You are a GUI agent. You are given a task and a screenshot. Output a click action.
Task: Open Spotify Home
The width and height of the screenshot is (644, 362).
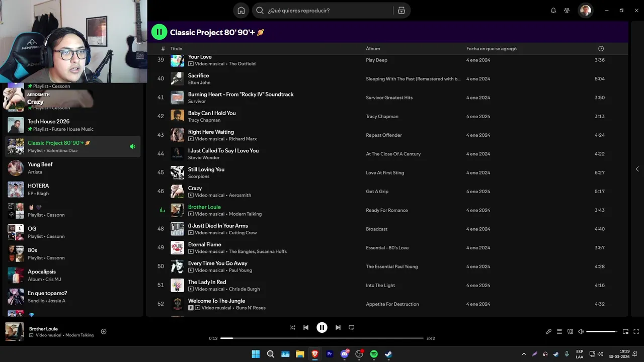[x=241, y=10]
